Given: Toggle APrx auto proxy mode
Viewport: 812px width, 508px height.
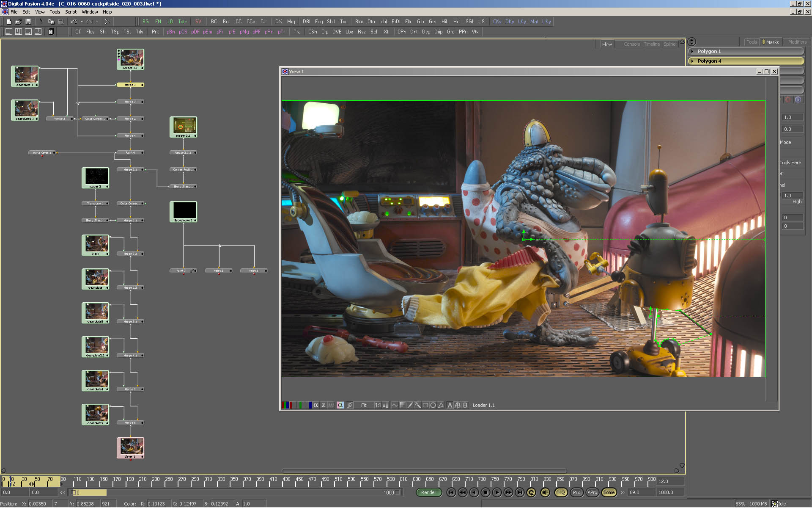Looking at the screenshot, I should click(593, 492).
